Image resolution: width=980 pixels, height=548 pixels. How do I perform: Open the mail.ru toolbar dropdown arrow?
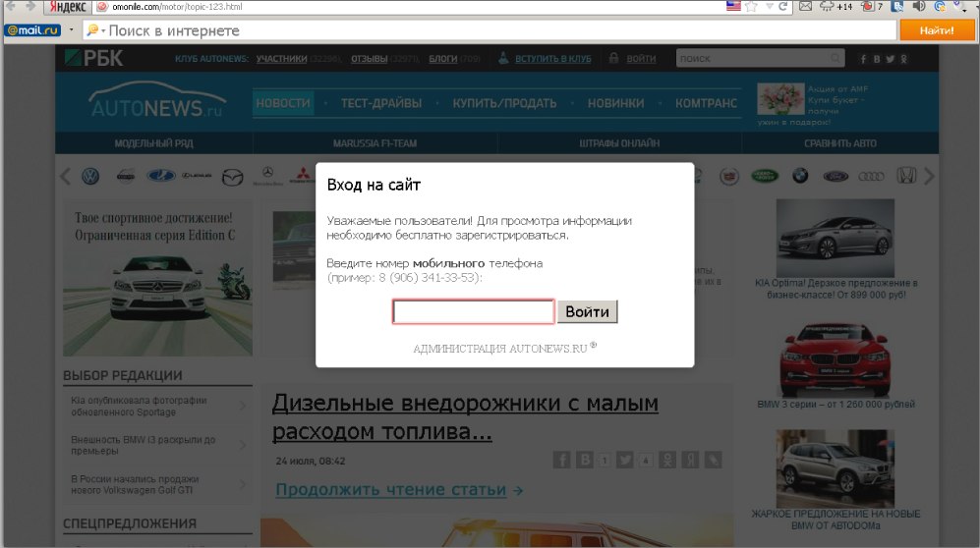(x=71, y=30)
